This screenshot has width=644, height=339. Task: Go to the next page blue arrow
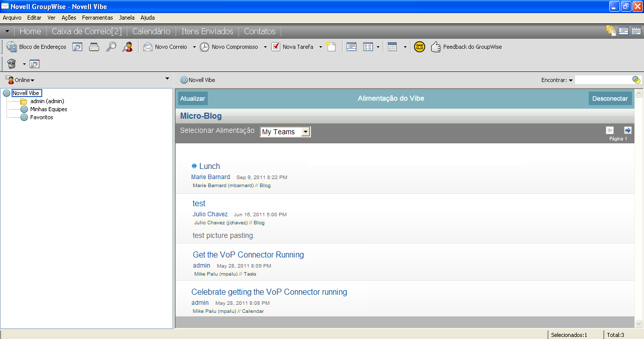coord(628,130)
